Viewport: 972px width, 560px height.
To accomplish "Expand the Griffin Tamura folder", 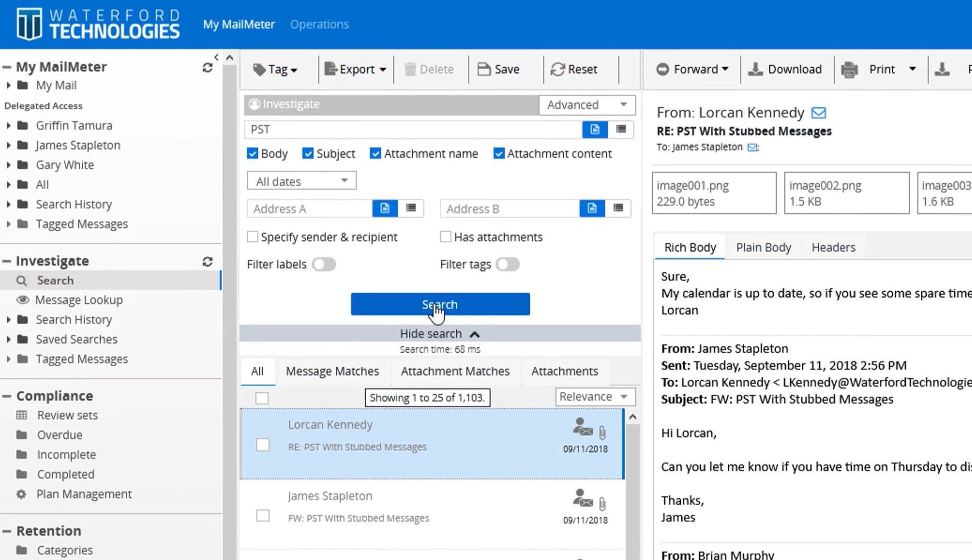I will point(8,126).
